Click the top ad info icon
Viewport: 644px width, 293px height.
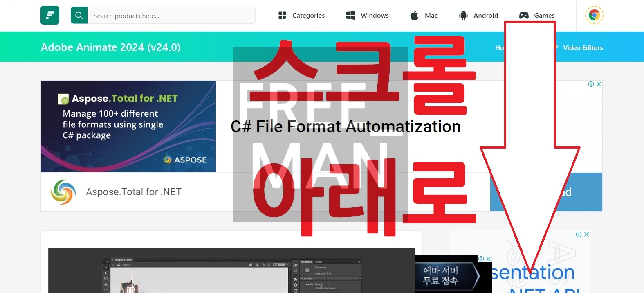coord(591,84)
